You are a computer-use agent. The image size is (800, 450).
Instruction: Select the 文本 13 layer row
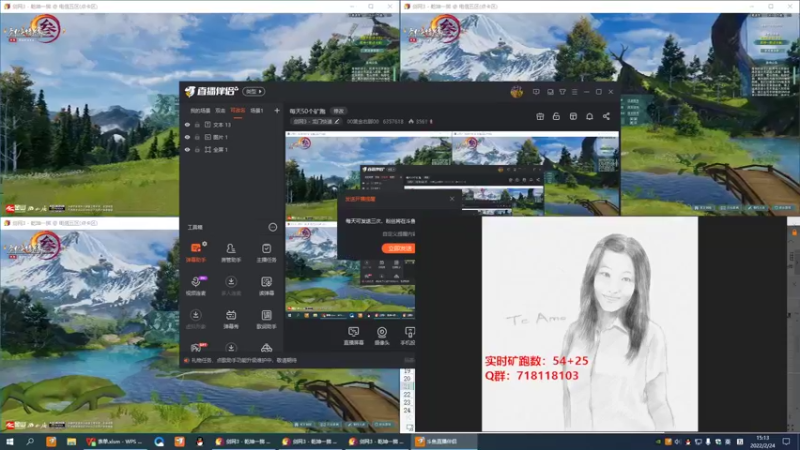[x=232, y=124]
